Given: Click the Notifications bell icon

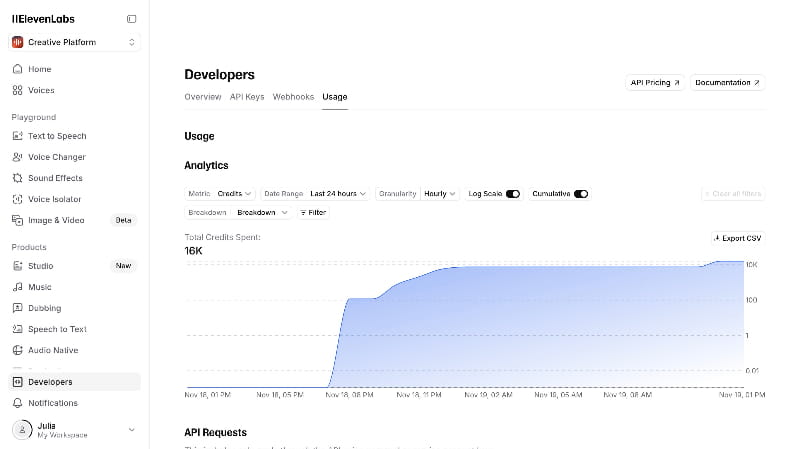Looking at the screenshot, I should [x=17, y=403].
